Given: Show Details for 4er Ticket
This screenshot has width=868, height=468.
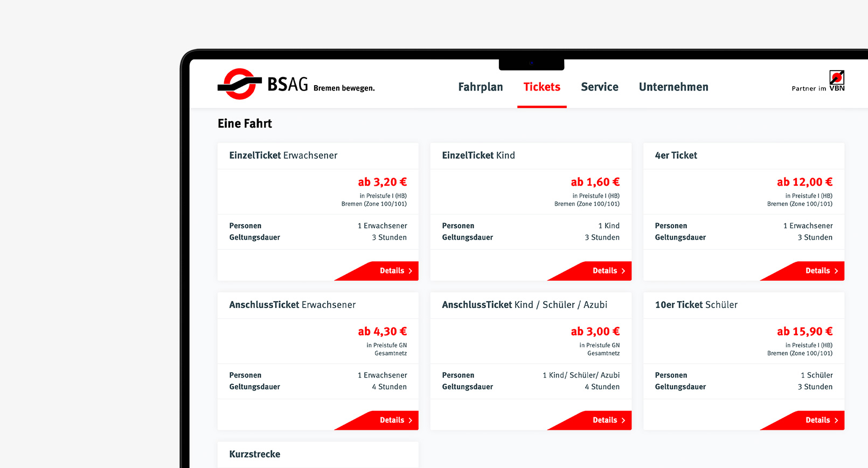Looking at the screenshot, I should click(x=821, y=271).
